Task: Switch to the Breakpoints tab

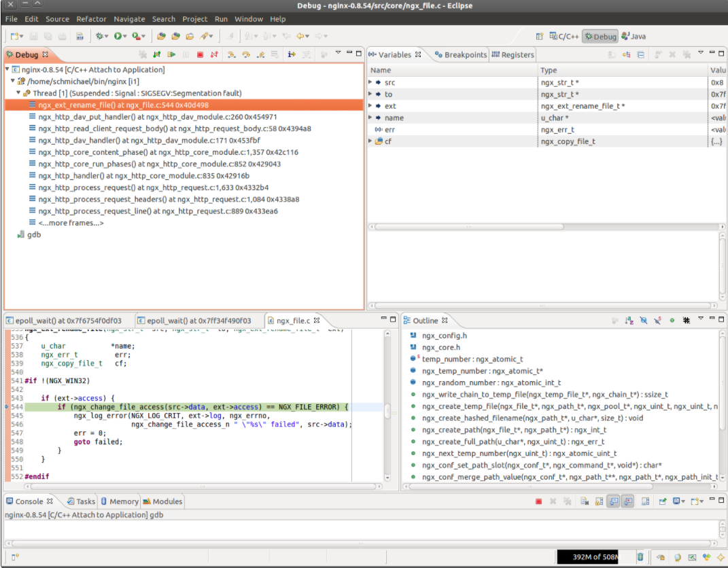Action: tap(461, 54)
